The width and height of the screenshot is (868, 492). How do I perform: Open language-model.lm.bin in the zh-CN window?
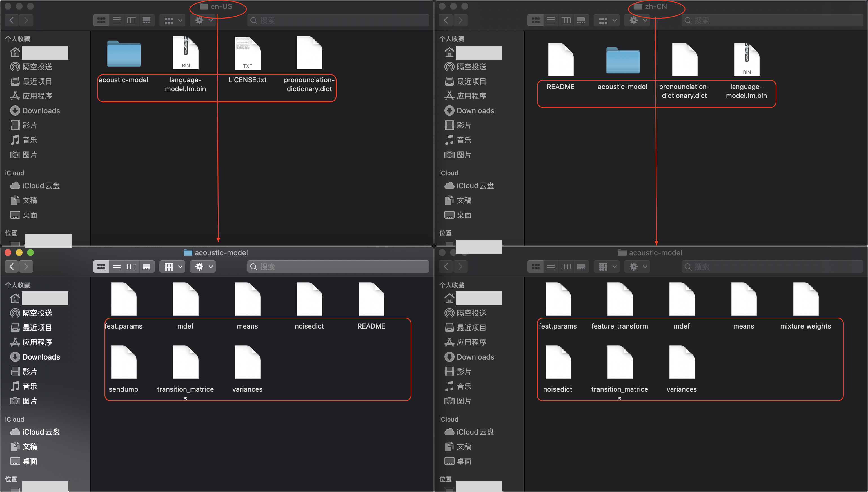click(746, 60)
